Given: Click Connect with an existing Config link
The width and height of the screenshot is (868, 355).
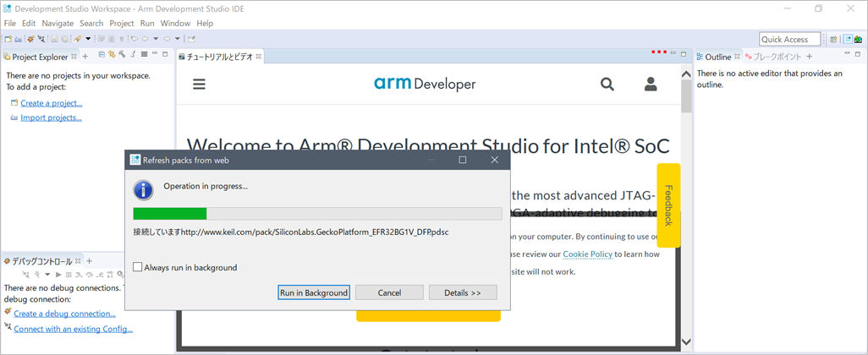Looking at the screenshot, I should 73,329.
